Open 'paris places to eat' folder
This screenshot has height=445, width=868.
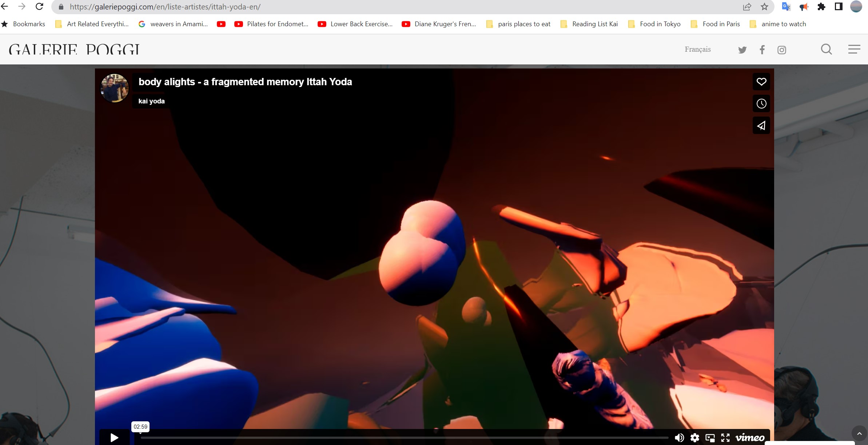(518, 24)
